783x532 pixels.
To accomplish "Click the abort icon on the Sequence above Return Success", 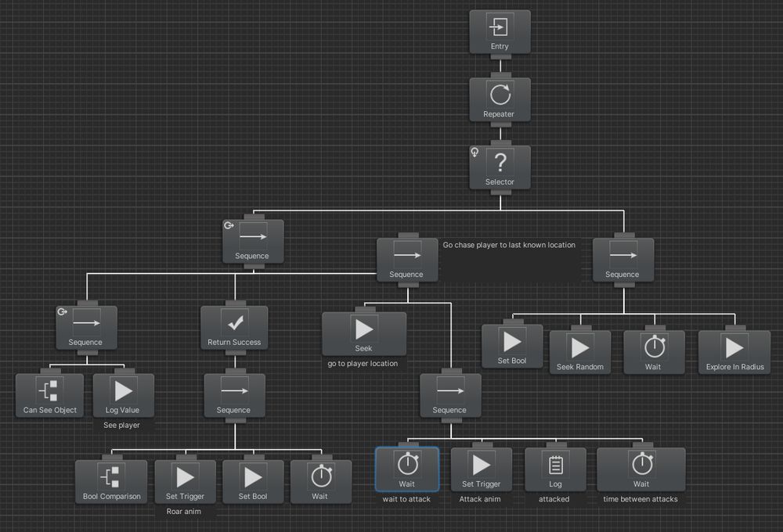I will point(229,225).
